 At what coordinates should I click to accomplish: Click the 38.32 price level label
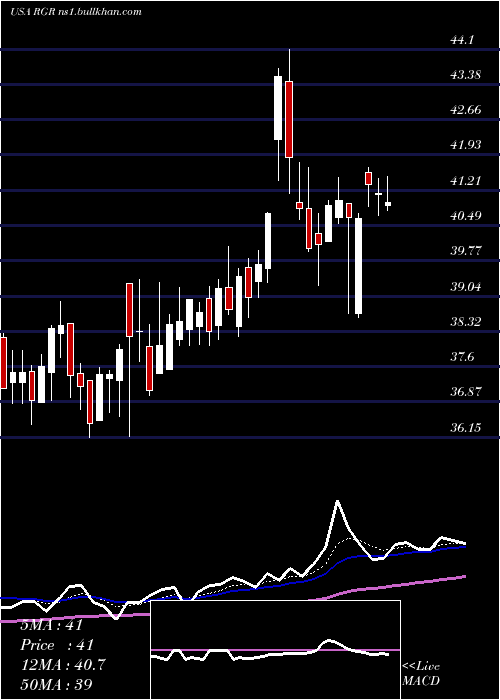click(466, 321)
